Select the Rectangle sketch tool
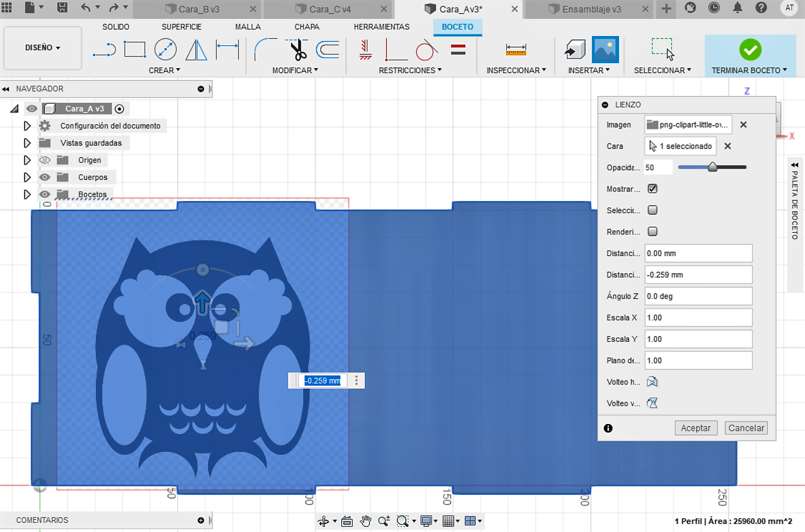Screen dimensions: 805x532 coord(135,50)
